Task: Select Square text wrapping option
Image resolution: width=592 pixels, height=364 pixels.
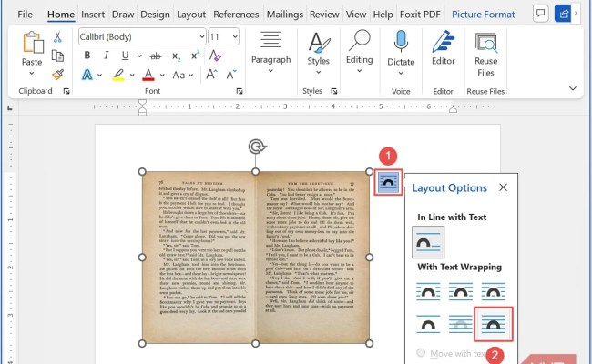Action: point(428,291)
